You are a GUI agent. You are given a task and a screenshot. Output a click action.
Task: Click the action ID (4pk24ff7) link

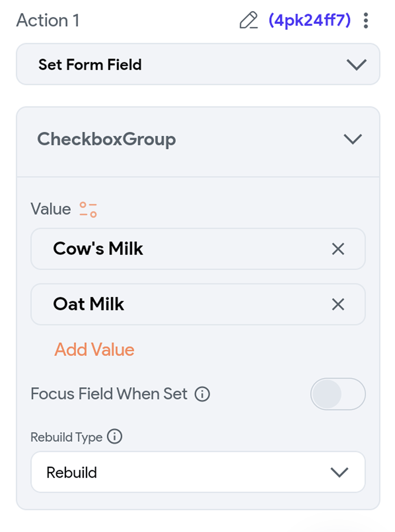point(310,20)
